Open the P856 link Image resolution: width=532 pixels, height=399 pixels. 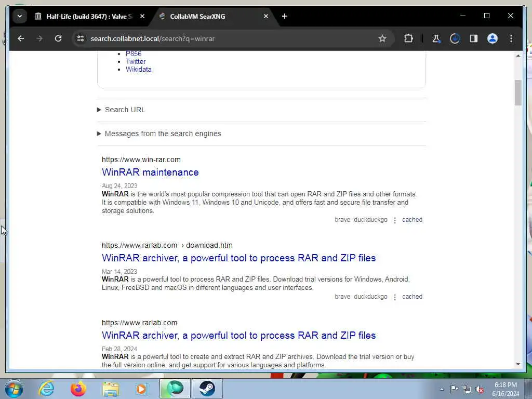134,54
